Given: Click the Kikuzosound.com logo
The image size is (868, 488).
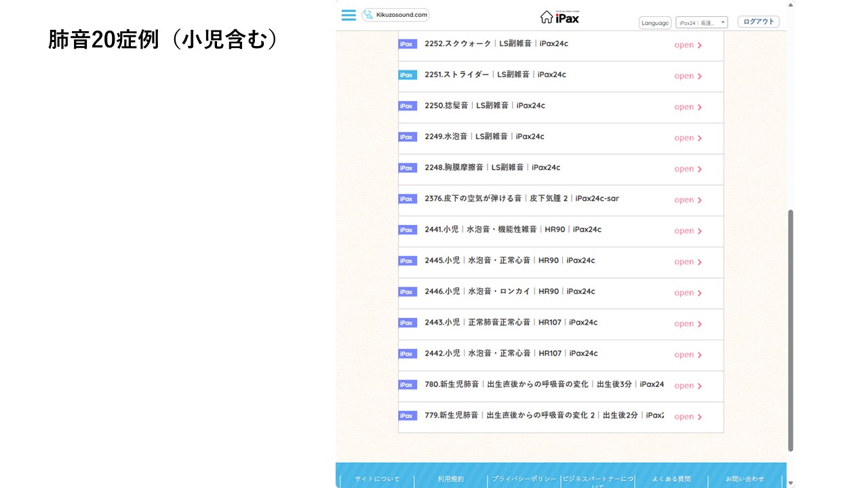Looking at the screenshot, I should [x=396, y=15].
